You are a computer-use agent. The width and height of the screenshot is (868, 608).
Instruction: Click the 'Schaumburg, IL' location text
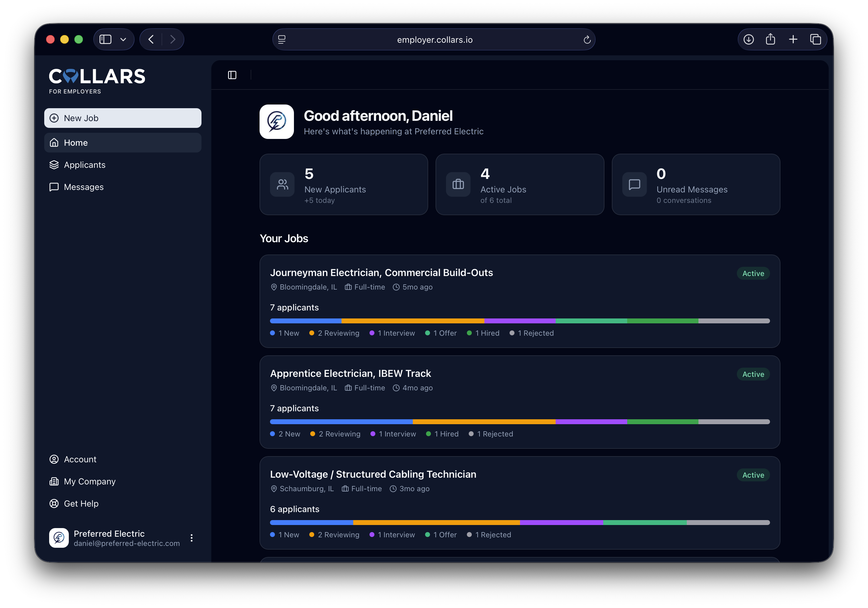(x=307, y=489)
